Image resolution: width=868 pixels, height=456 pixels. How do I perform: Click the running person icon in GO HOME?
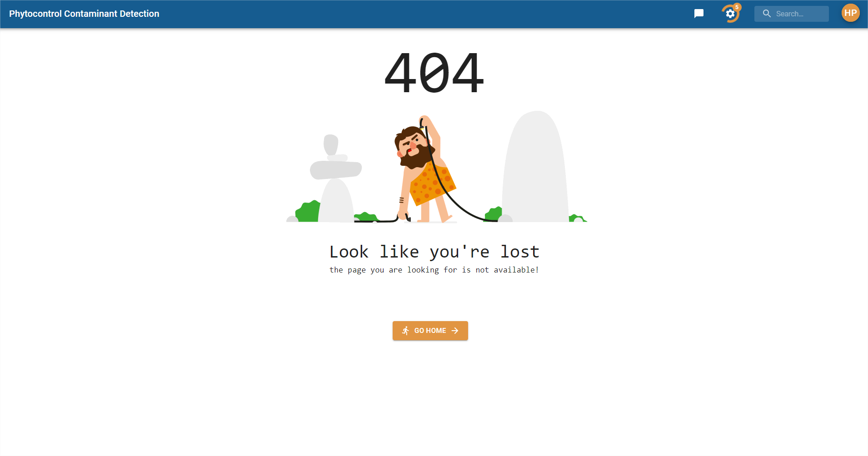coord(405,331)
